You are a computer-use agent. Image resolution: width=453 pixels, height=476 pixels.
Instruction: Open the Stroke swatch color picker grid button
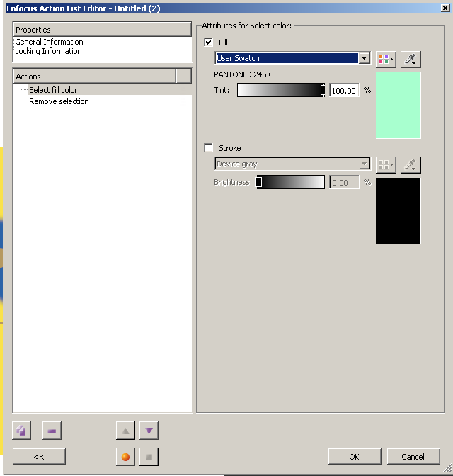pyautogui.click(x=386, y=165)
